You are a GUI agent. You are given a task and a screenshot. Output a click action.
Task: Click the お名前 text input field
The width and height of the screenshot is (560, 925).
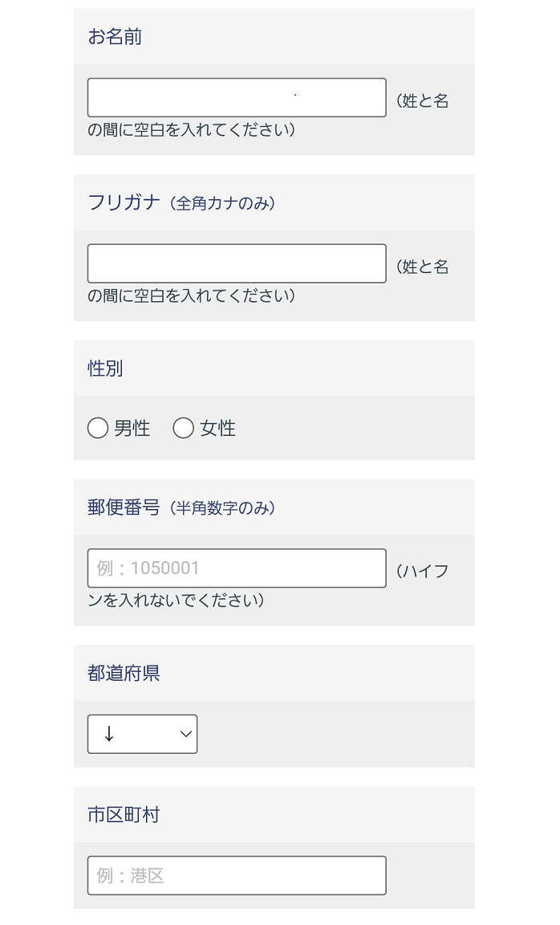point(236,97)
